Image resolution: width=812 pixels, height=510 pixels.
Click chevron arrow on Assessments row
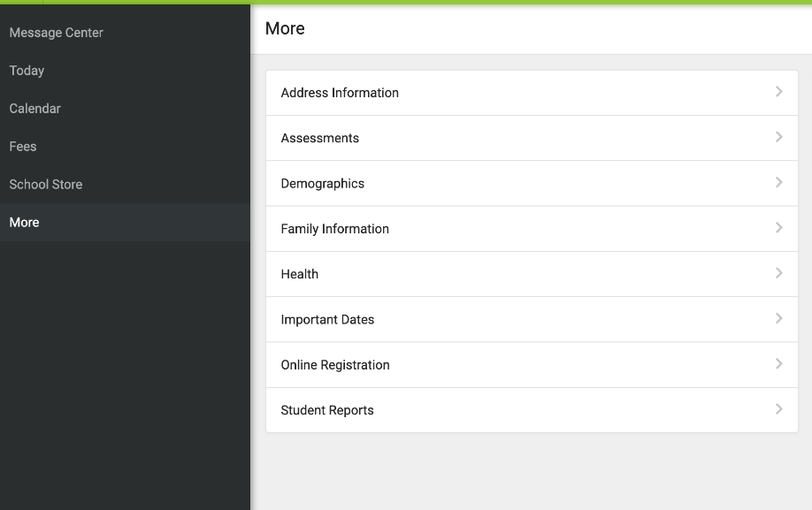tap(779, 137)
